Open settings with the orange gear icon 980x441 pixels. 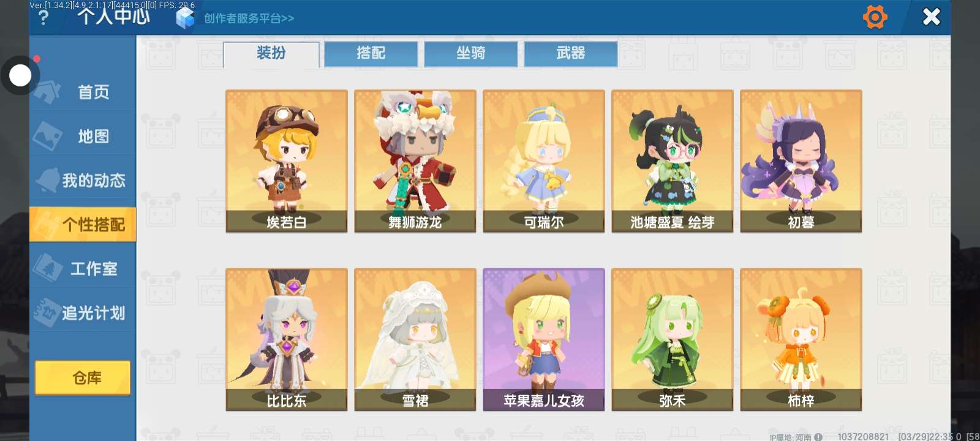click(875, 17)
